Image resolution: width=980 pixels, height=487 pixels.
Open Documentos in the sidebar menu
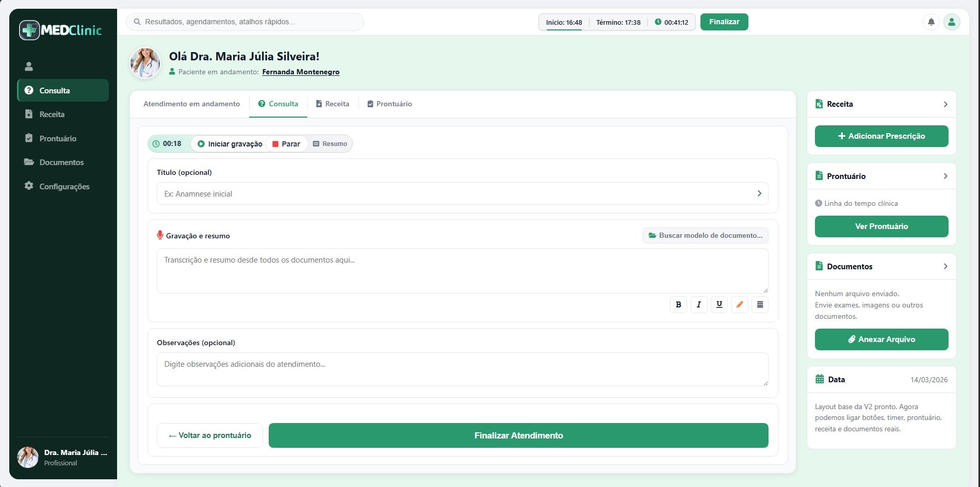coord(61,163)
